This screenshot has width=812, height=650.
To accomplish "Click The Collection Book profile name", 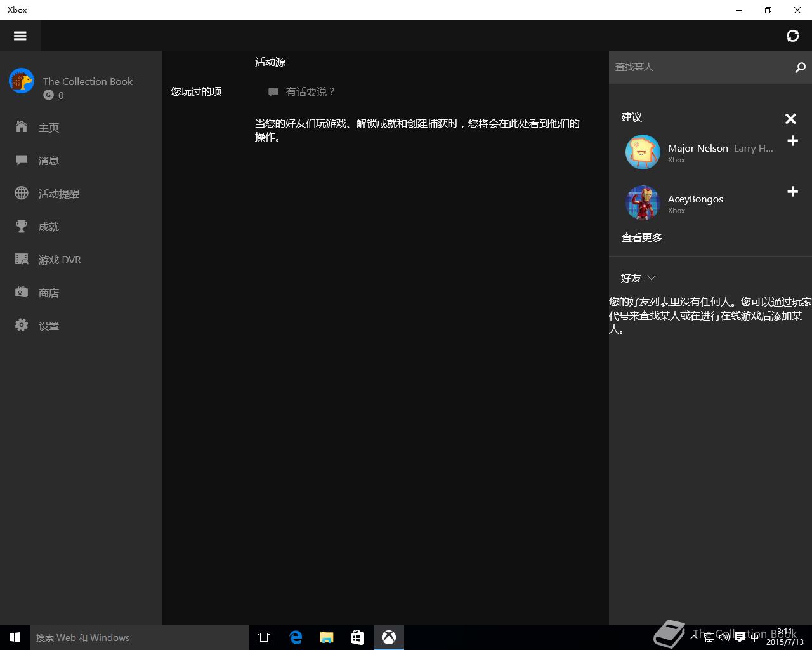I will coord(88,81).
